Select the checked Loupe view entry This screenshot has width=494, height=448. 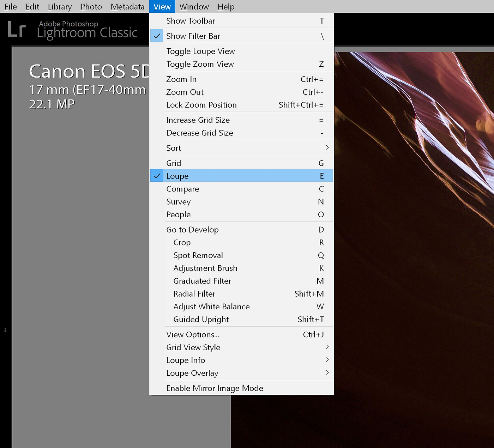[x=242, y=176]
